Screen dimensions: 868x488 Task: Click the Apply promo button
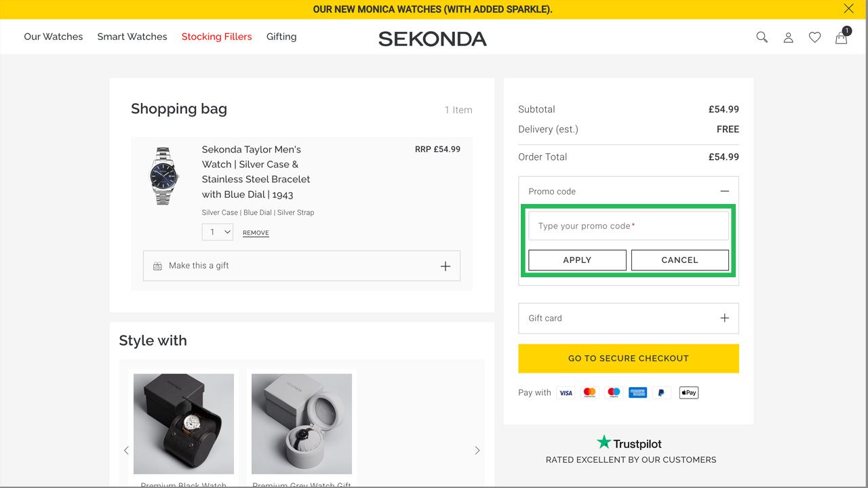[577, 260]
